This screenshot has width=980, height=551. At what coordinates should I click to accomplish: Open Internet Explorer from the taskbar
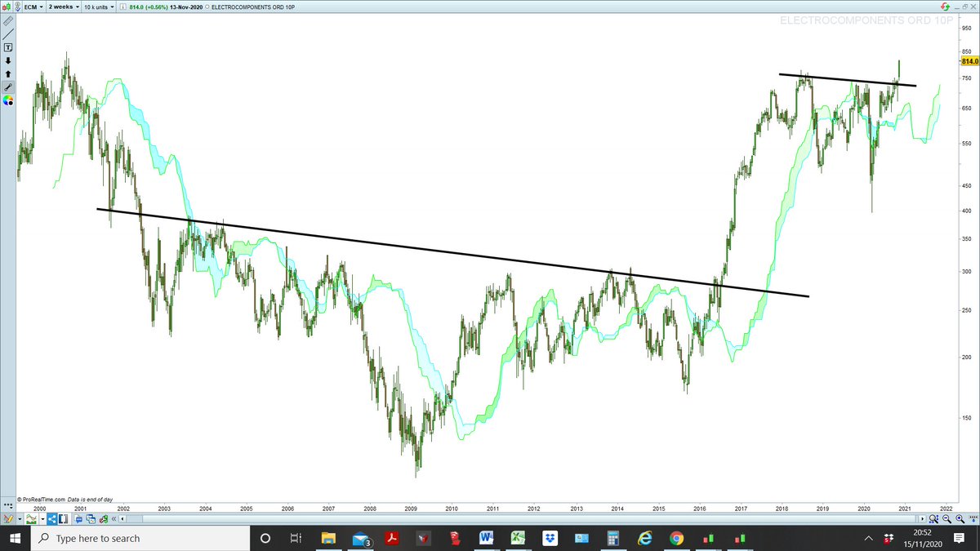tap(644, 539)
